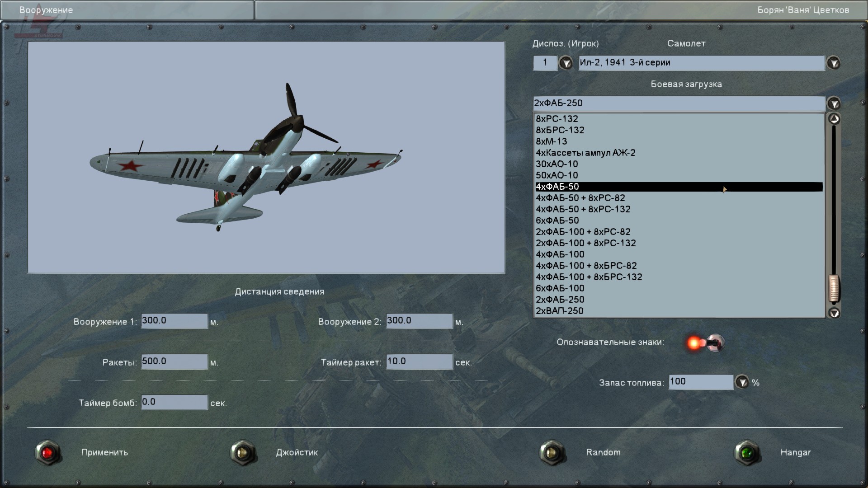
Task: Click the Таймер бомб input field
Action: point(174,402)
